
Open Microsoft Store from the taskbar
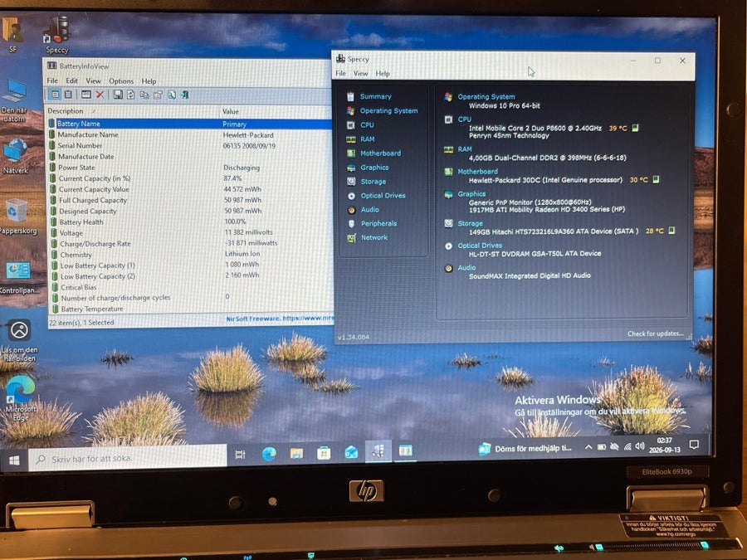(x=324, y=453)
